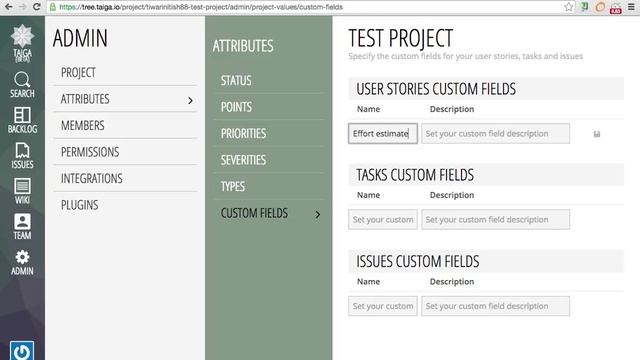Open Issues from the sidebar
This screenshot has width=640, height=360.
click(x=22, y=156)
